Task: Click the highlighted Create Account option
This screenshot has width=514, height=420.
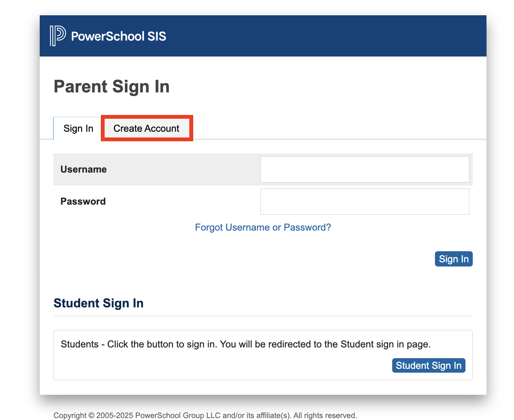Action: [146, 128]
